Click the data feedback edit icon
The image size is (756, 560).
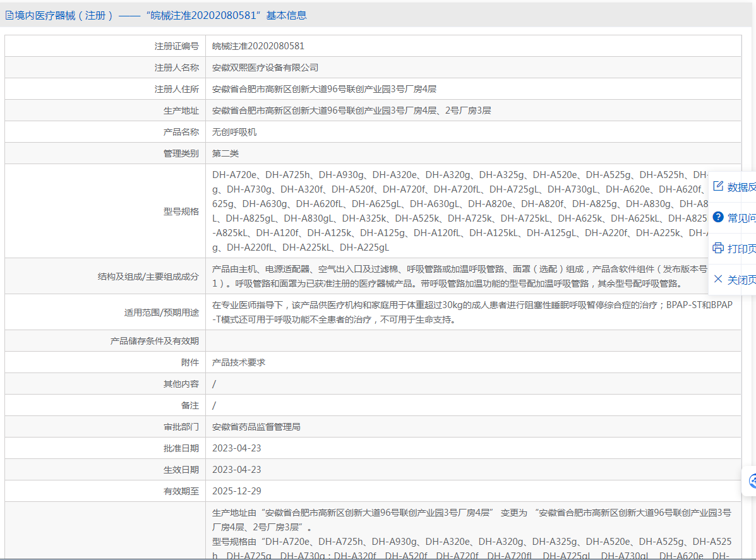[718, 186]
